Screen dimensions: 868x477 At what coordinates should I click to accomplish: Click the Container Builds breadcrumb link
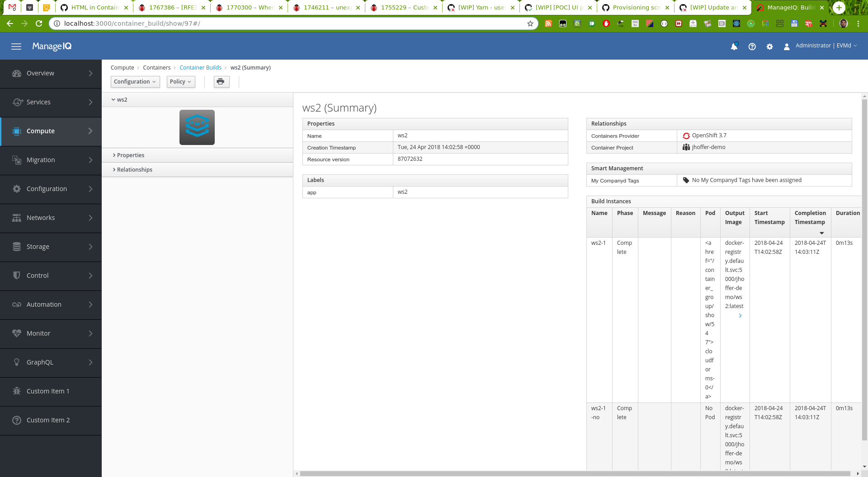pos(200,68)
